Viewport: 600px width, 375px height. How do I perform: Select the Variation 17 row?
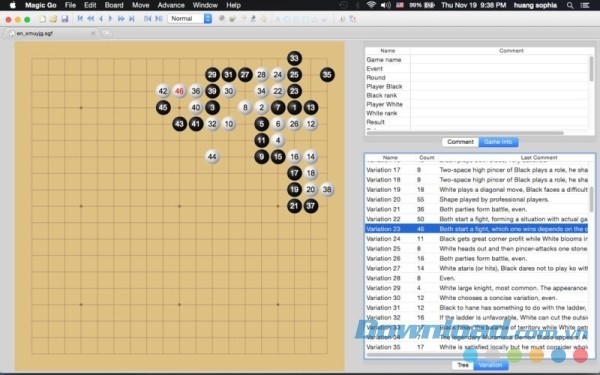click(476, 170)
